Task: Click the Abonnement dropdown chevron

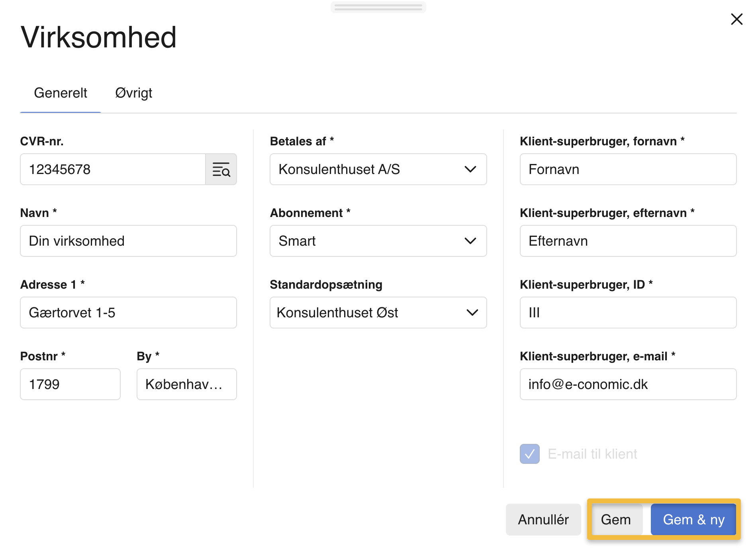Action: 470,241
